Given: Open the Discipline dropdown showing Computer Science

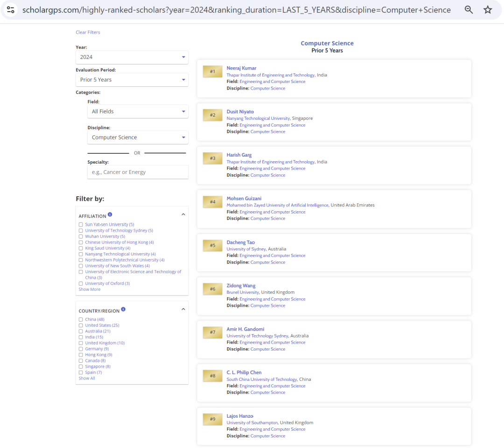Looking at the screenshot, I should tap(138, 138).
